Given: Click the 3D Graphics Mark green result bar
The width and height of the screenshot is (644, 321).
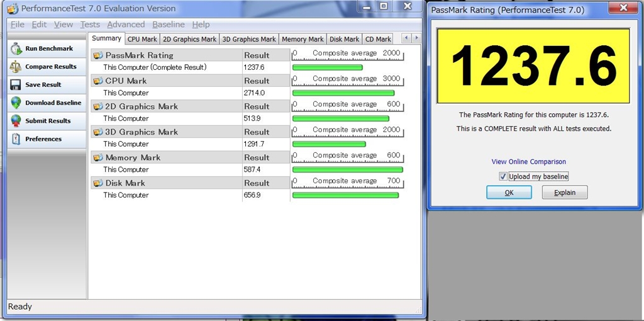Looking at the screenshot, I should point(329,144).
